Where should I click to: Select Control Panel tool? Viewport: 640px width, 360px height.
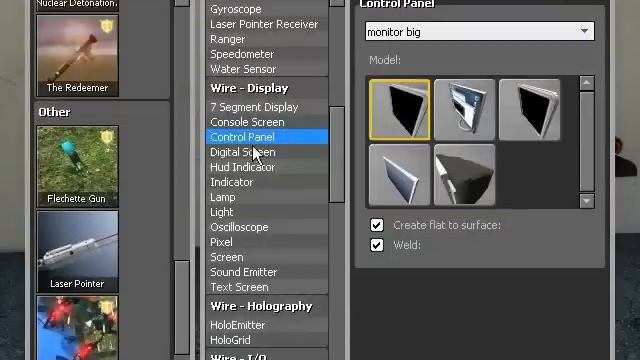pos(267,137)
